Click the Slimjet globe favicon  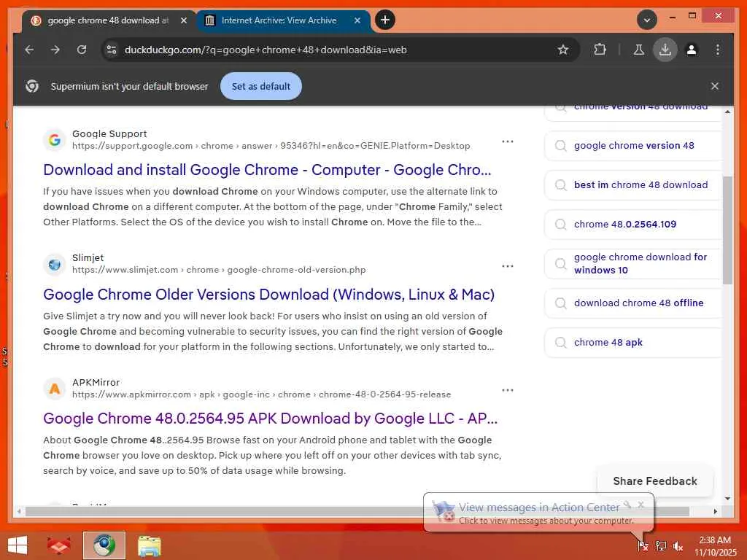(x=55, y=264)
